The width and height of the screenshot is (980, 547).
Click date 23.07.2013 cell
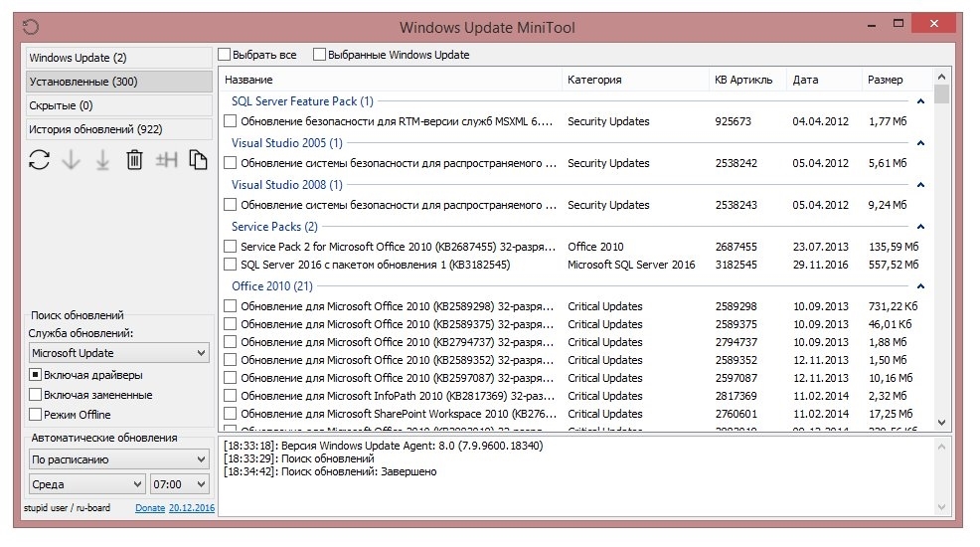[x=821, y=247]
